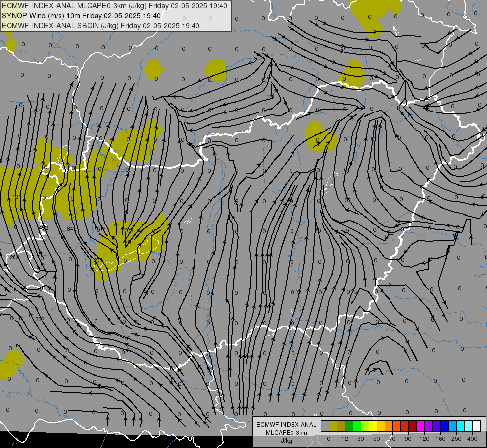Click the legend scale value 90
487x448 pixels.
(408, 439)
